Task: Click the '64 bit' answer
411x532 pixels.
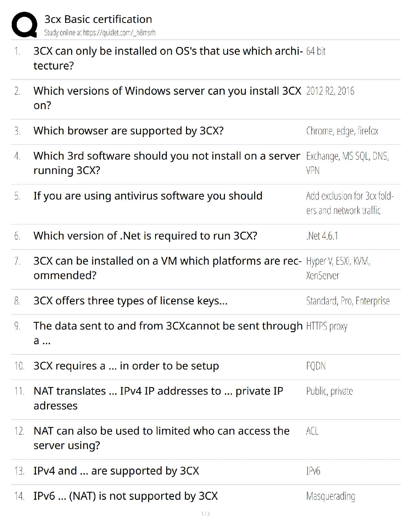Action: [316, 51]
